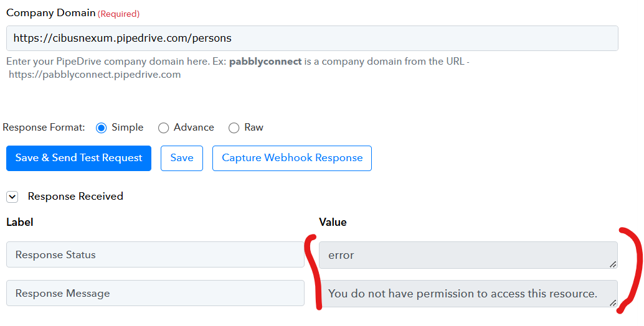Image resolution: width=644 pixels, height=326 pixels.
Task: Click the 'Label' column header
Action: click(20, 222)
